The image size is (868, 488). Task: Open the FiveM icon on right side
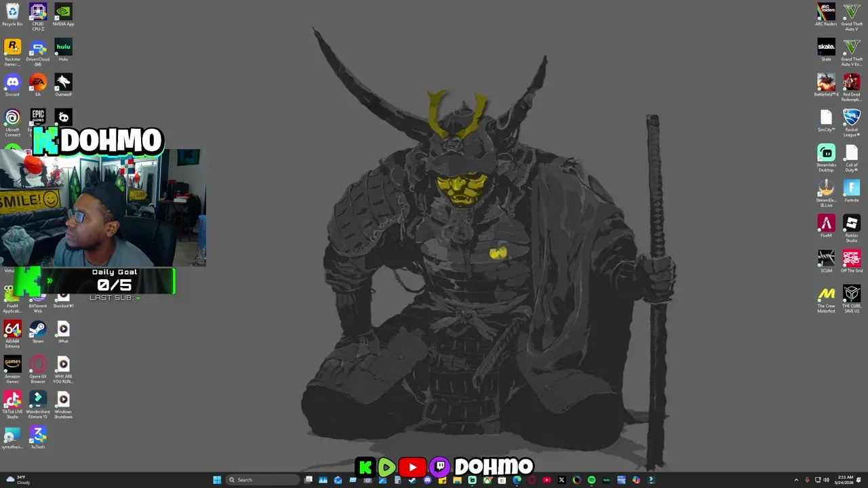(x=826, y=226)
